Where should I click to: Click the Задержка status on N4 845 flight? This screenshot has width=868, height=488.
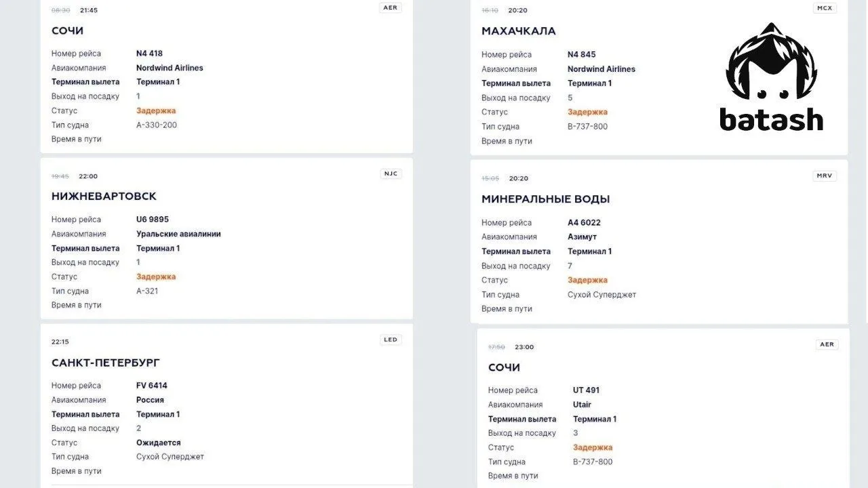(x=587, y=112)
